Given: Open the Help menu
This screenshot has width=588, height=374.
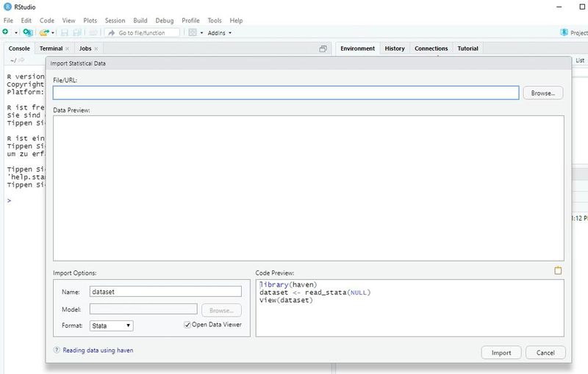Looking at the screenshot, I should point(236,21).
